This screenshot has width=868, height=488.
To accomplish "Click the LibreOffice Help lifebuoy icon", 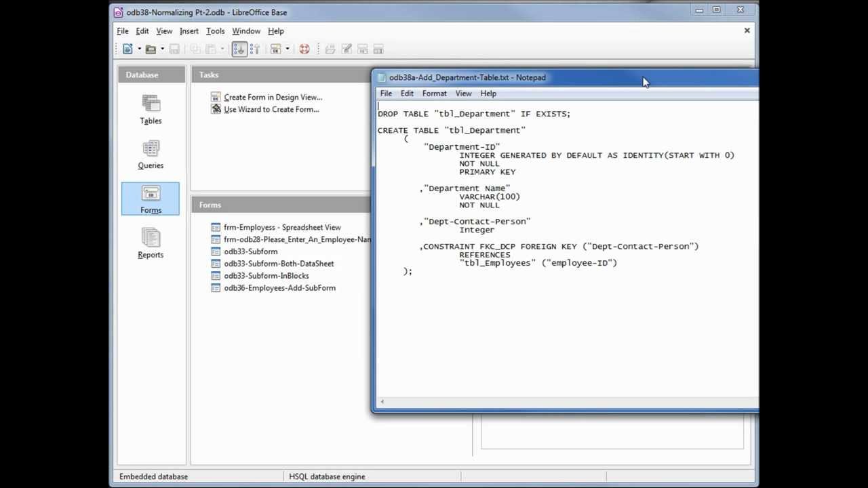I will pyautogui.click(x=304, y=49).
